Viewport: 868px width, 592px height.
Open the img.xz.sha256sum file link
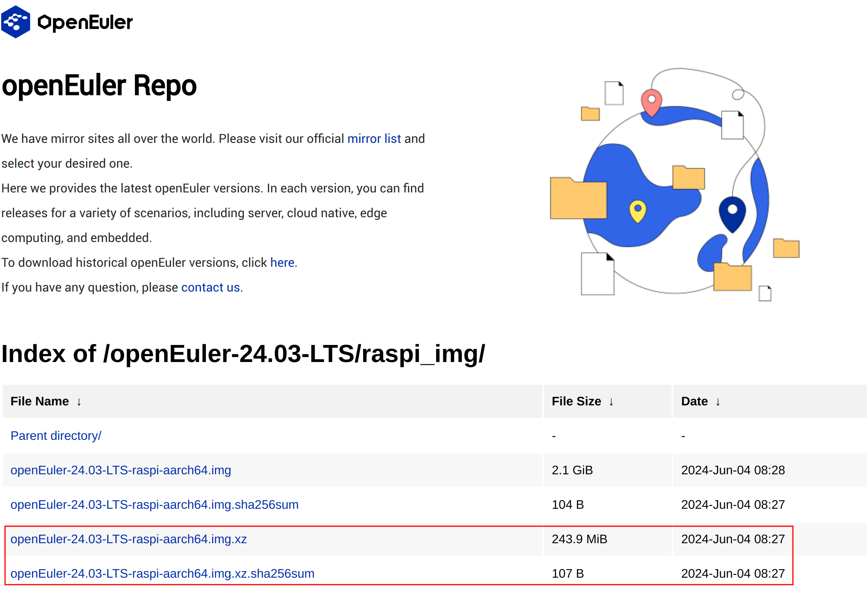[162, 573]
